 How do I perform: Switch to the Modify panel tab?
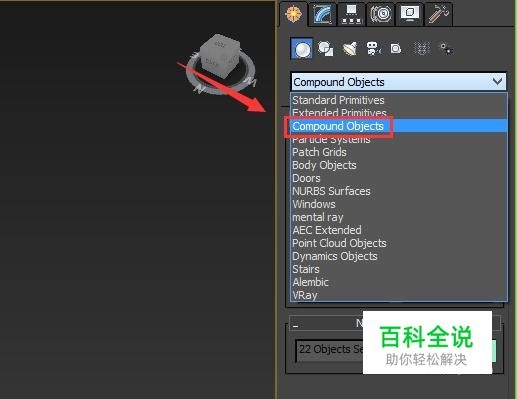click(x=322, y=14)
